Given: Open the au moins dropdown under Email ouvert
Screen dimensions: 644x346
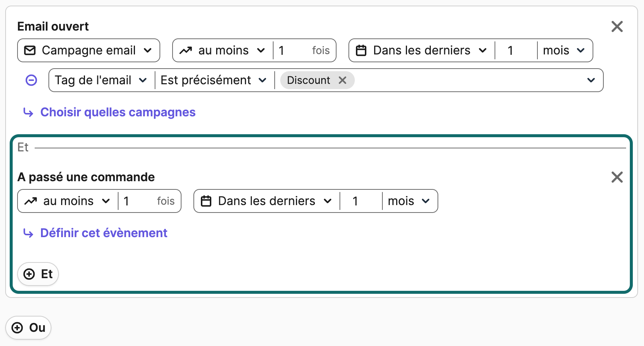Looking at the screenshot, I should click(x=222, y=50).
